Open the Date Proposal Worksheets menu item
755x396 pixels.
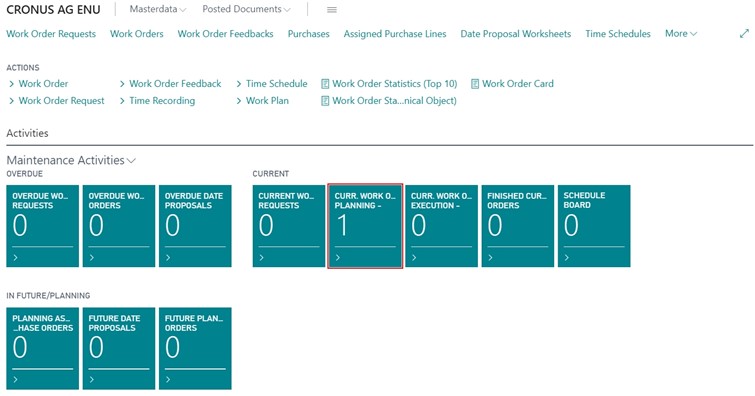click(x=516, y=34)
